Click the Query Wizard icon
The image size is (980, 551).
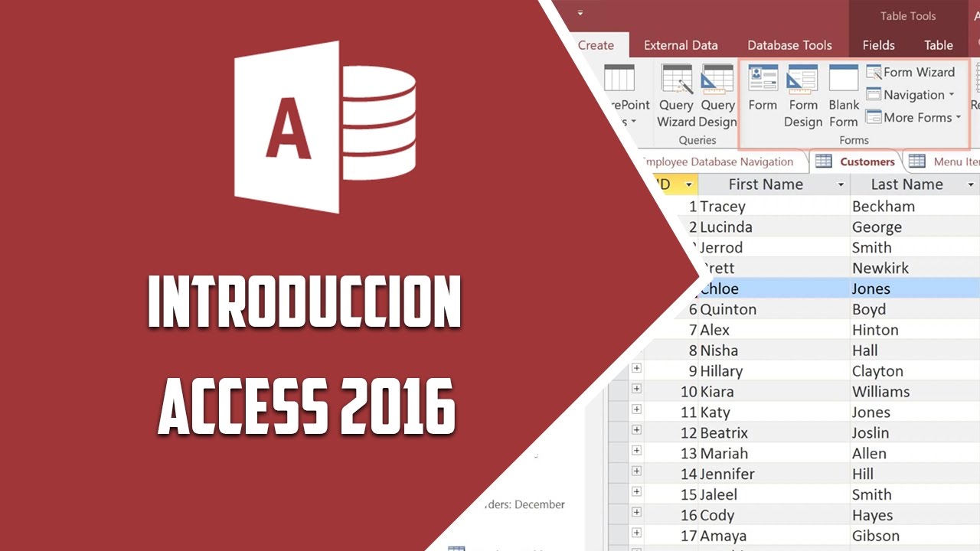[676, 96]
